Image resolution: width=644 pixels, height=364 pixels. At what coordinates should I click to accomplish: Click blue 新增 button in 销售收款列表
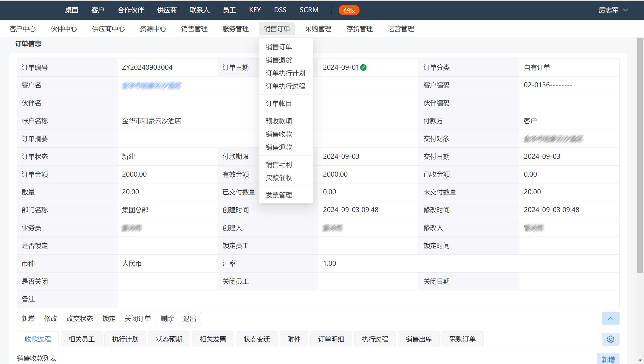(x=608, y=360)
